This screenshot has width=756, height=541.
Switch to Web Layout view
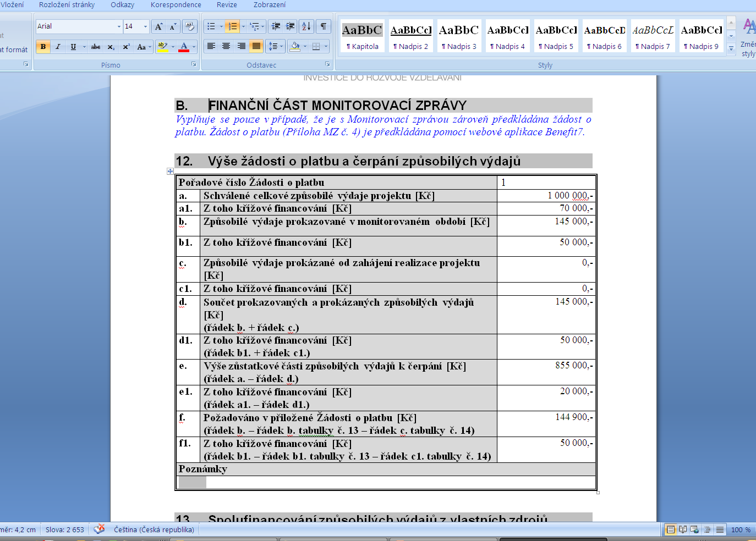pos(694,529)
